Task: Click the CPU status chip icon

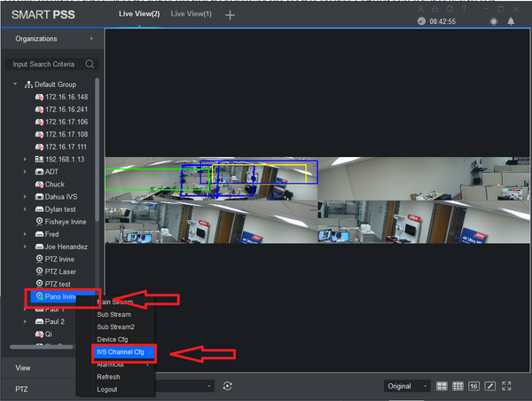Action: click(x=494, y=21)
